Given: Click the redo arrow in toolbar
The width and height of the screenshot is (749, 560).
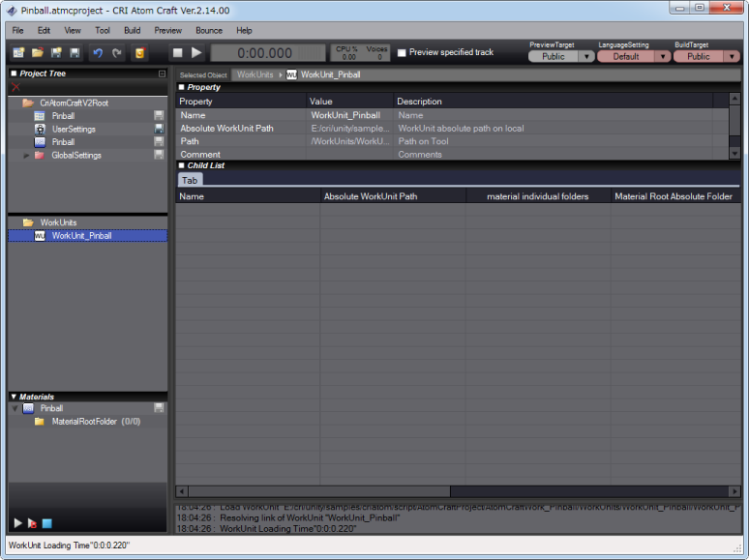Looking at the screenshot, I should point(117,53).
